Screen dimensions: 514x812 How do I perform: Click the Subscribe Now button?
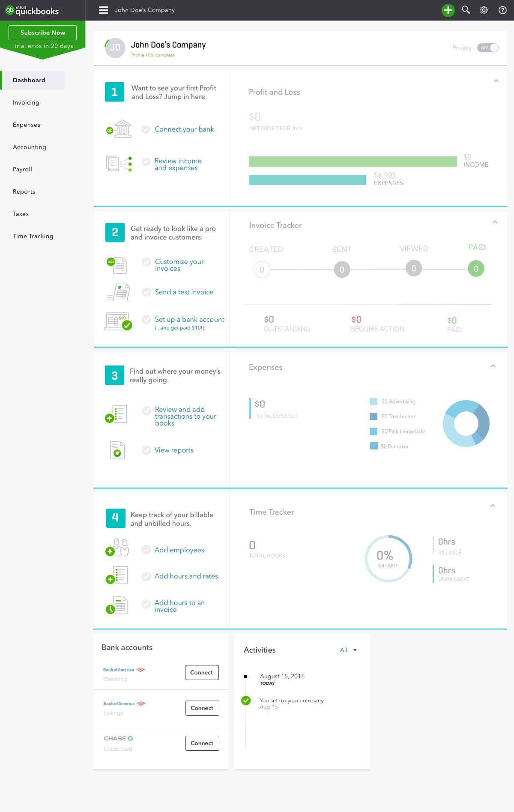tap(42, 33)
